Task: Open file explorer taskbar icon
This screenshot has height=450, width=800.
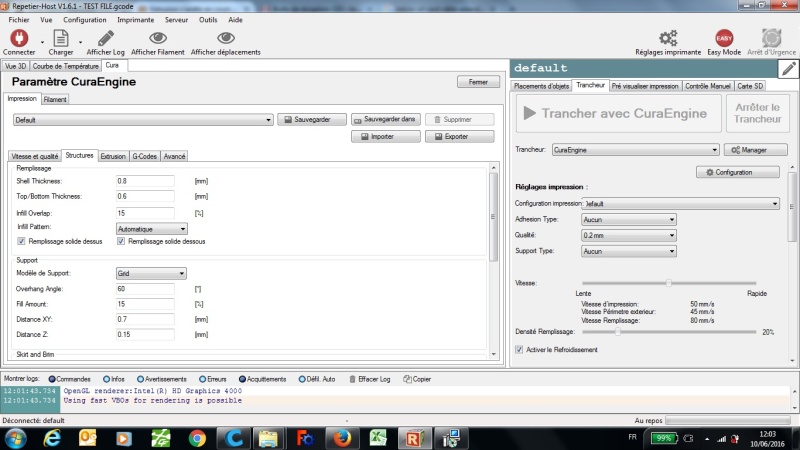Action: coord(268,438)
